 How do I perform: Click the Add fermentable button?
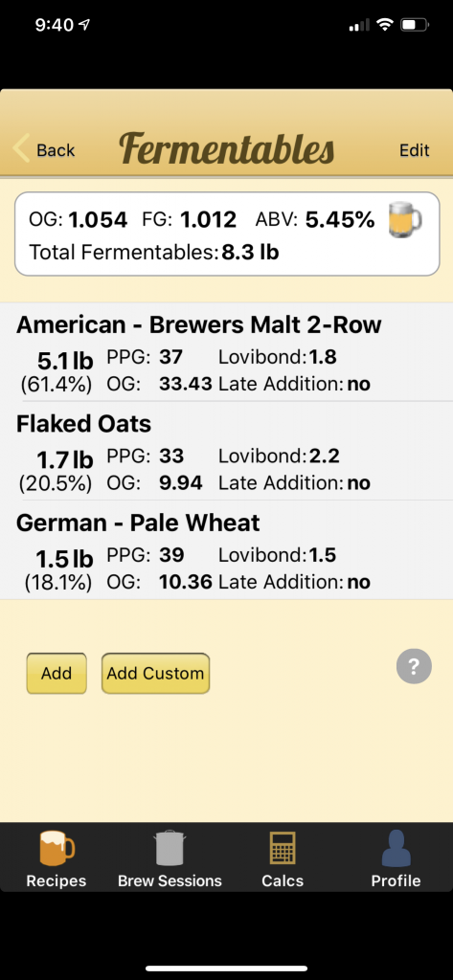click(57, 673)
